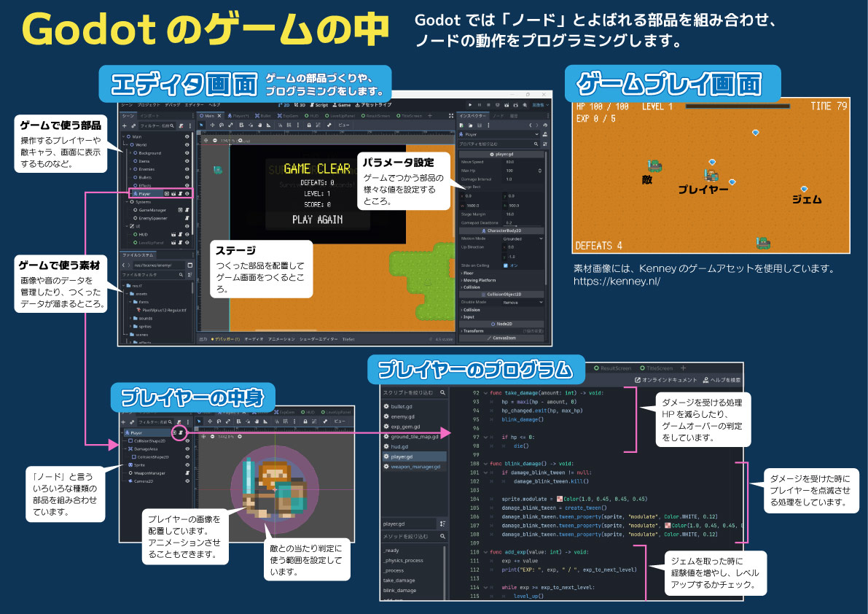Toggle the Slide on Ceiling checkbox
This screenshot has height=614, width=868.
click(505, 265)
